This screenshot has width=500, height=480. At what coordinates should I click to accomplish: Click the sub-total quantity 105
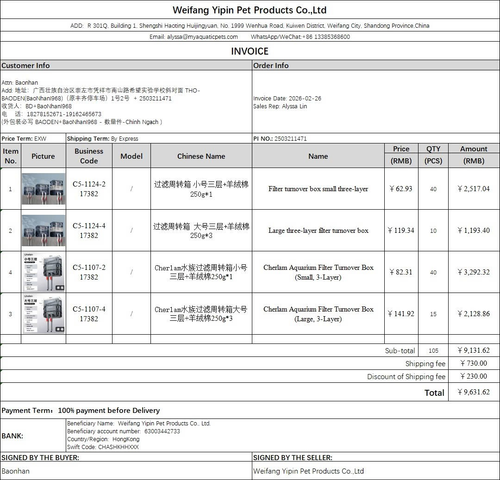433,351
